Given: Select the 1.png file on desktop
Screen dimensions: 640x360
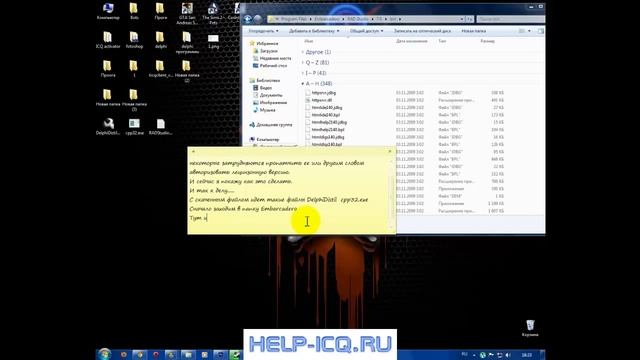Looking at the screenshot, I should point(213,41).
